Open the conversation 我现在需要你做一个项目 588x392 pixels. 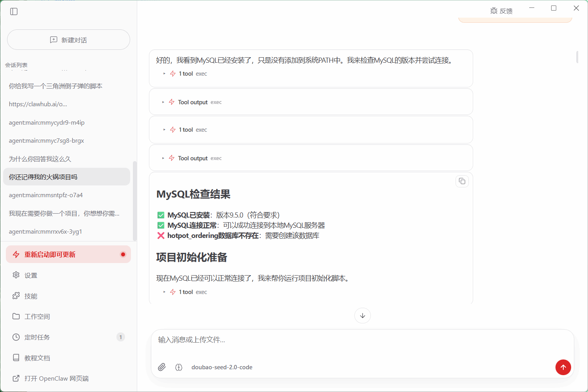[x=67, y=213]
